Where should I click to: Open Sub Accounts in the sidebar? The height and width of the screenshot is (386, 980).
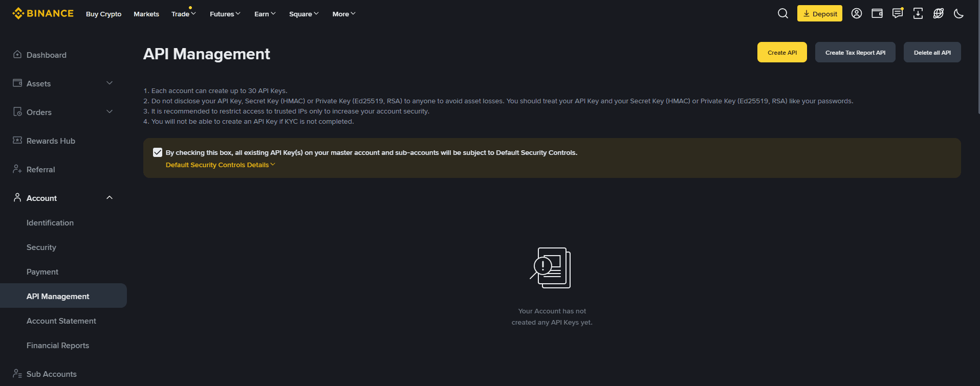(52, 374)
